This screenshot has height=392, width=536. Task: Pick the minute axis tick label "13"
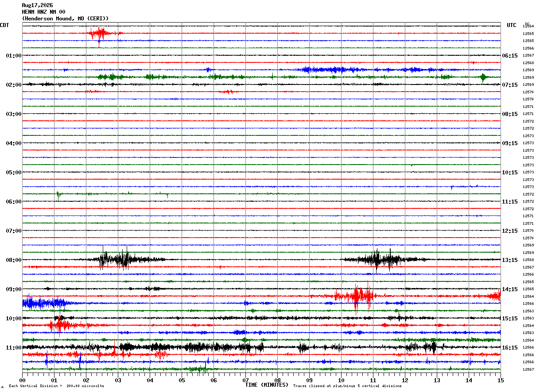pyautogui.click(x=437, y=380)
